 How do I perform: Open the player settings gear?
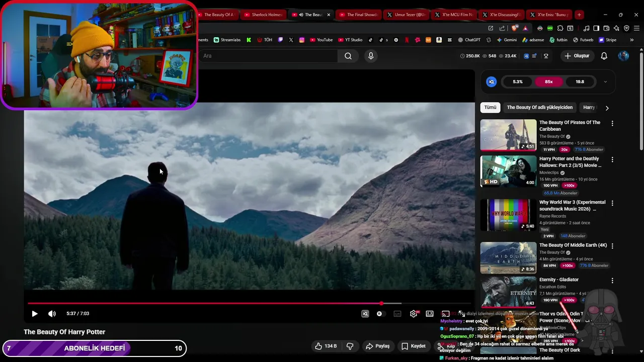pyautogui.click(x=414, y=314)
